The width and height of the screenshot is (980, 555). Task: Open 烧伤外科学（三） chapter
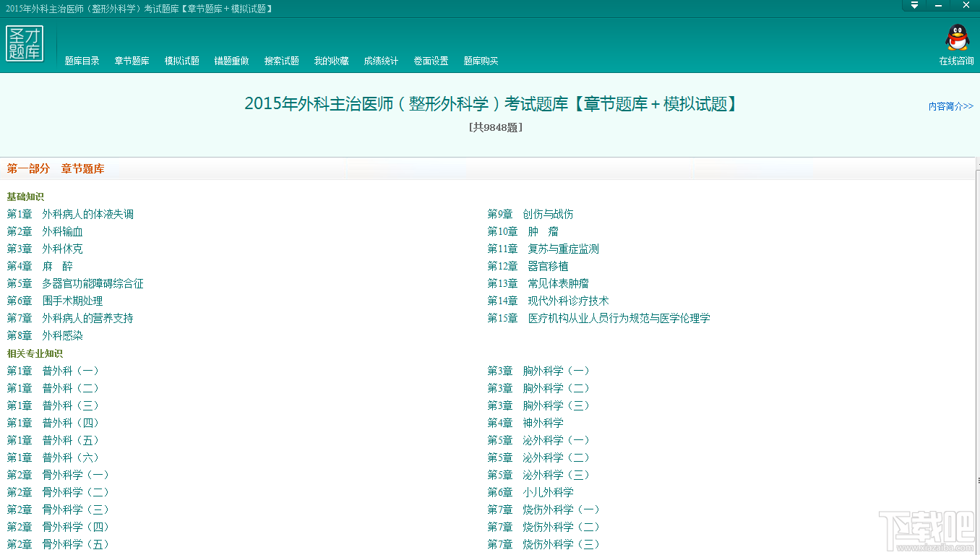(544, 544)
